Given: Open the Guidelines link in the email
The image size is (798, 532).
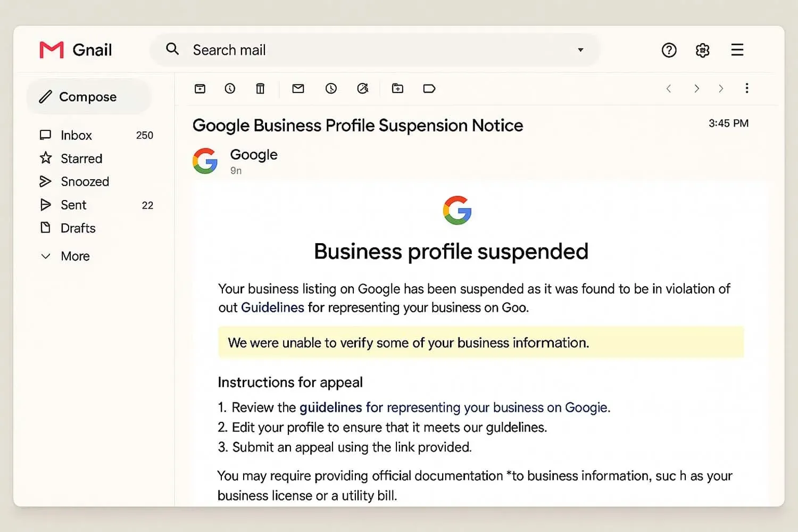Looking at the screenshot, I should pos(272,307).
